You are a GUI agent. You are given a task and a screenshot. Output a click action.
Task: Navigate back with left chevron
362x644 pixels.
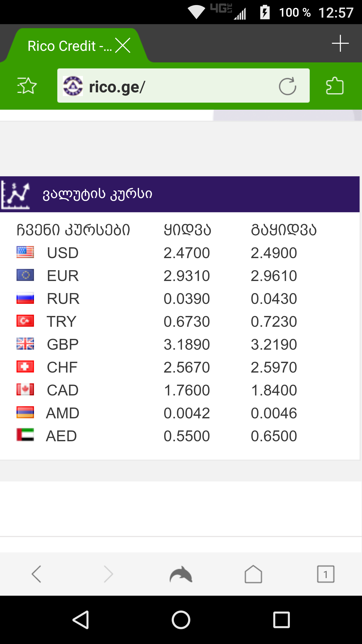(36, 574)
